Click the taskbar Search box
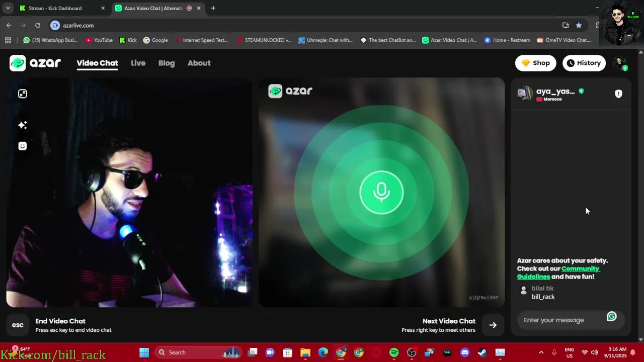This screenshot has height=362, width=644. [x=198, y=352]
